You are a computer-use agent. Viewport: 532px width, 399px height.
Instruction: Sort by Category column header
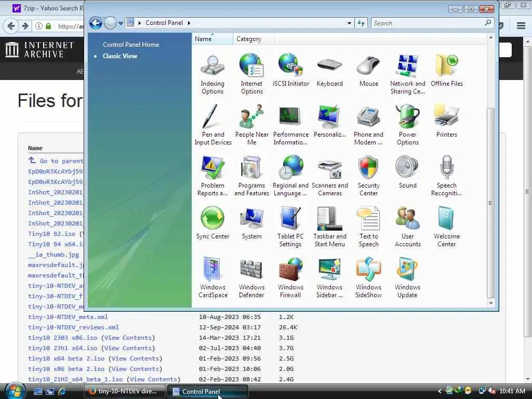coord(254,38)
